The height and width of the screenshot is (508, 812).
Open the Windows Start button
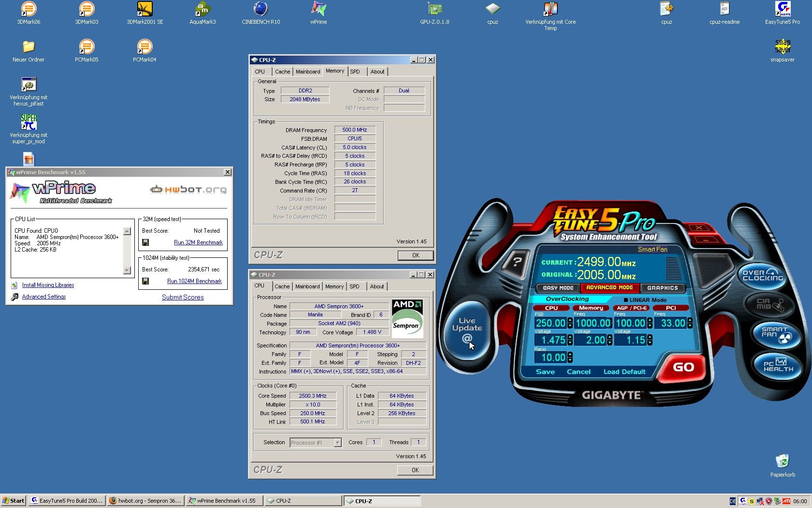click(13, 501)
